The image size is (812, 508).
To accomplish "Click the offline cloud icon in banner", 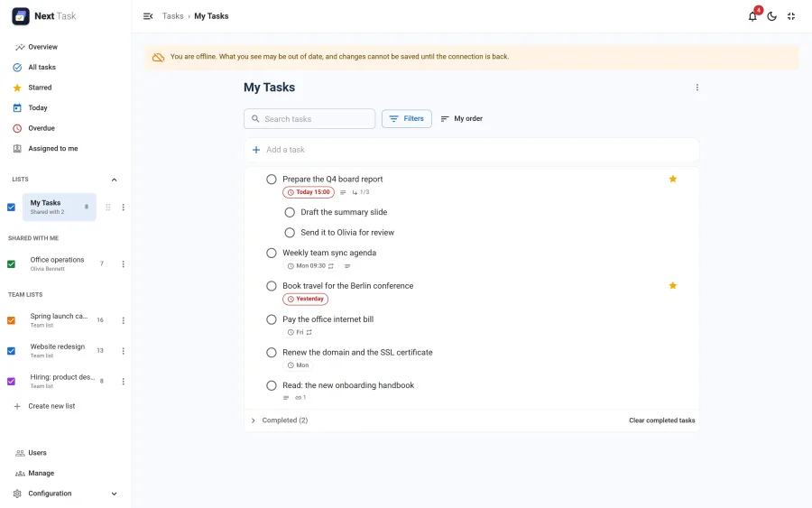I will pos(158,57).
